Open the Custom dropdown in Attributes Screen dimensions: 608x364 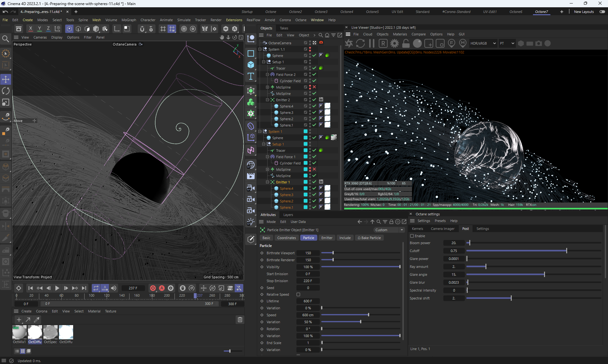(x=389, y=230)
